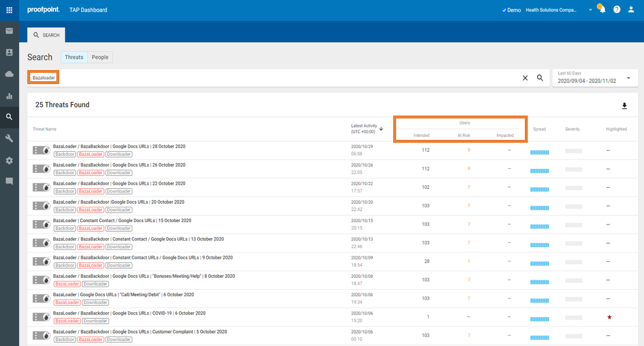
Task: Click spread bar for COVID-19 row
Action: click(539, 319)
